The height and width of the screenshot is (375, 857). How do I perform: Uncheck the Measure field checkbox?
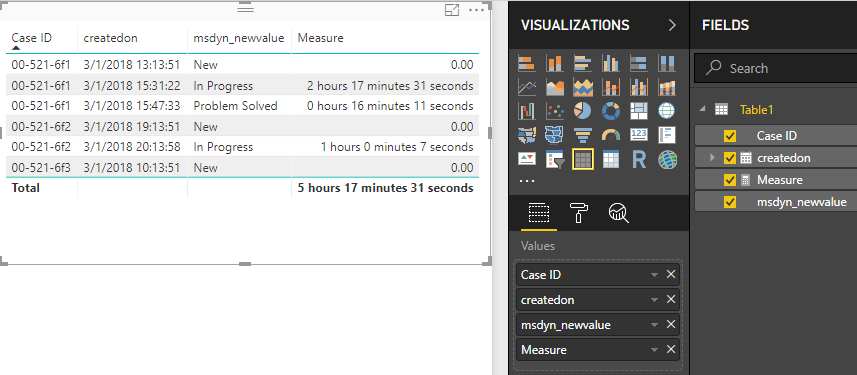pyautogui.click(x=730, y=180)
